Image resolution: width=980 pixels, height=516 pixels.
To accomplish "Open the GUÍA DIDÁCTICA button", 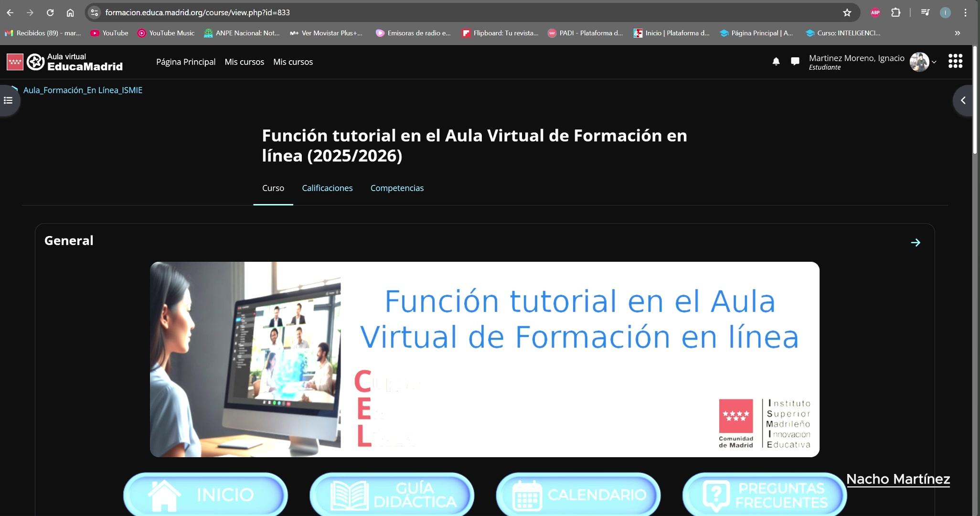I will click(392, 494).
